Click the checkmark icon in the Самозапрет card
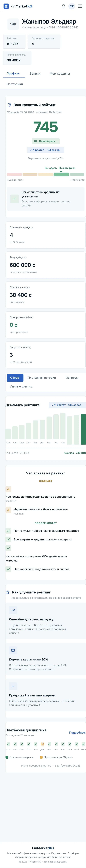The width and height of the screenshot is (86, 868). (15, 199)
